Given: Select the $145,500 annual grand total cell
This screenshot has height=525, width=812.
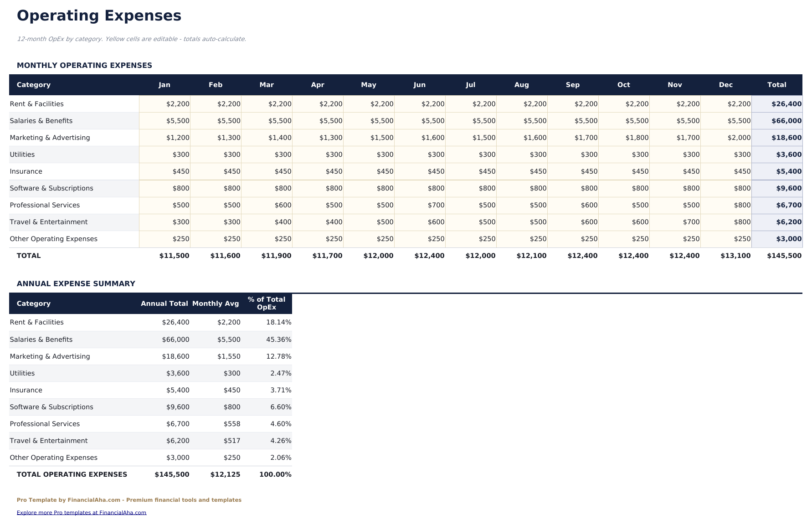Looking at the screenshot, I should click(x=172, y=474).
